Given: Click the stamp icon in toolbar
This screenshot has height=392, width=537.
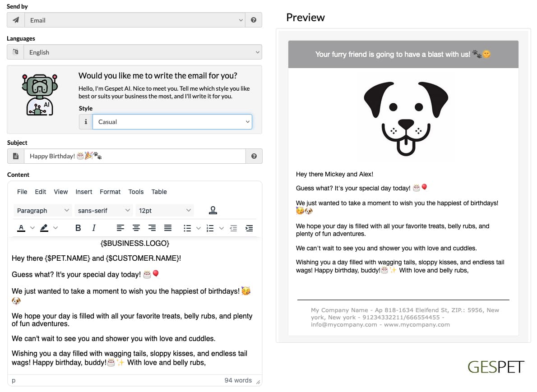Looking at the screenshot, I should click(x=213, y=210).
